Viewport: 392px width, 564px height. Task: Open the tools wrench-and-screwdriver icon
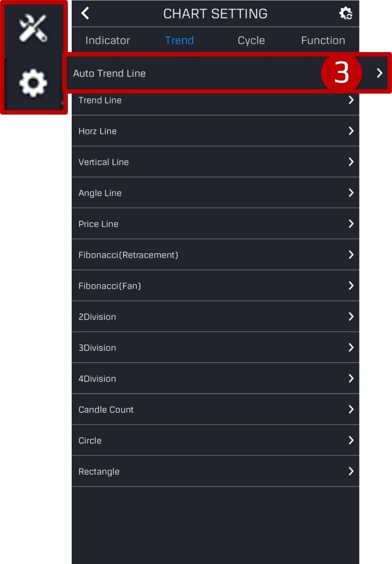33,28
